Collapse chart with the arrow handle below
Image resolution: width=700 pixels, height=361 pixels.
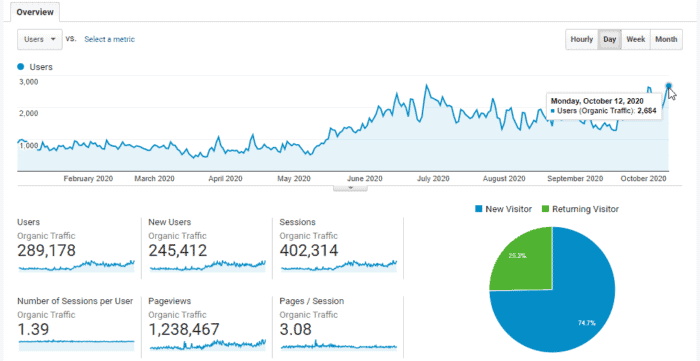point(350,188)
